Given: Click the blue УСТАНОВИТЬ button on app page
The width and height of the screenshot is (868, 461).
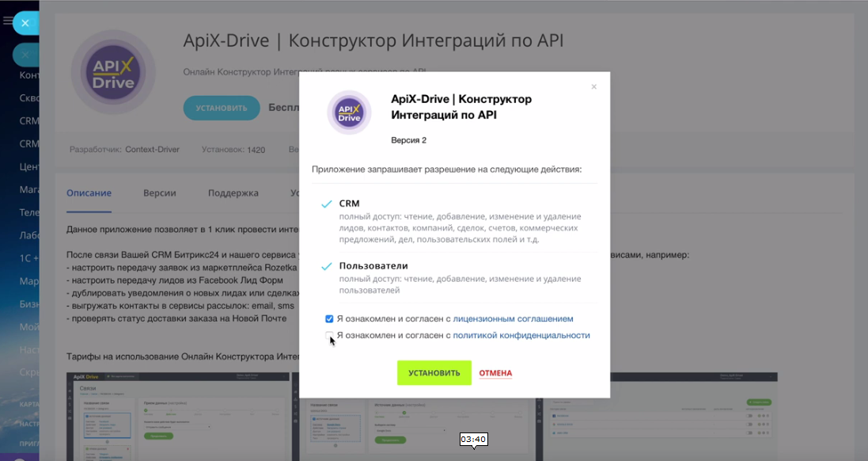Looking at the screenshot, I should click(x=222, y=108).
